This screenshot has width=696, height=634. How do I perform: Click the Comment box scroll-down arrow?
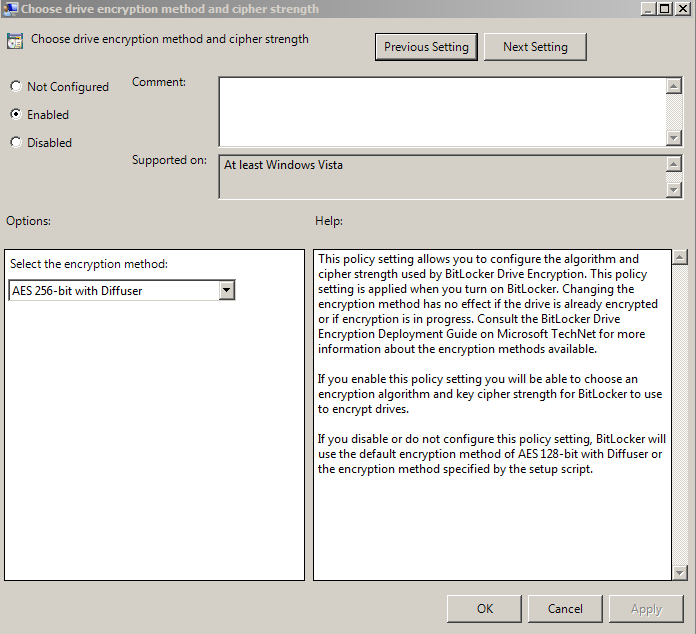coord(674,138)
